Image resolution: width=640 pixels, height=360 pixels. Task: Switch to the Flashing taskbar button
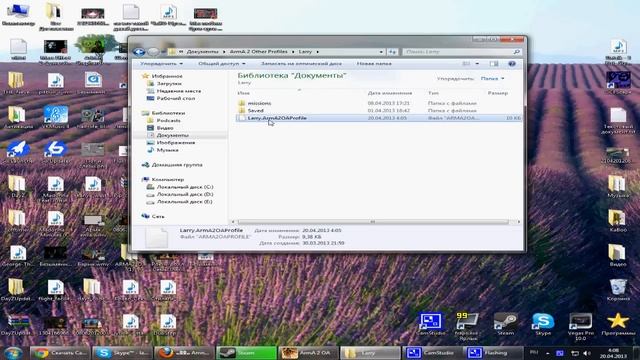pyautogui.click(x=493, y=353)
